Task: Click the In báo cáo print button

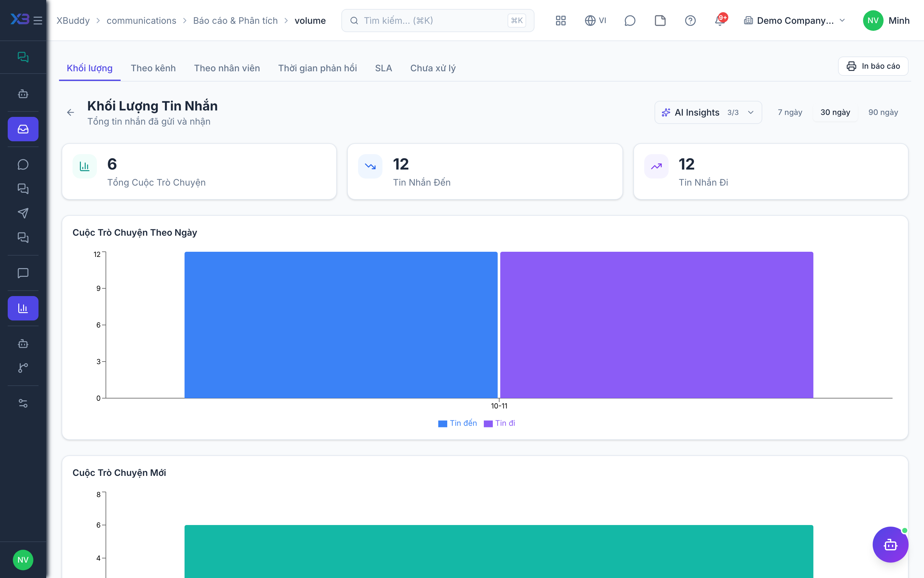Action: click(x=873, y=66)
